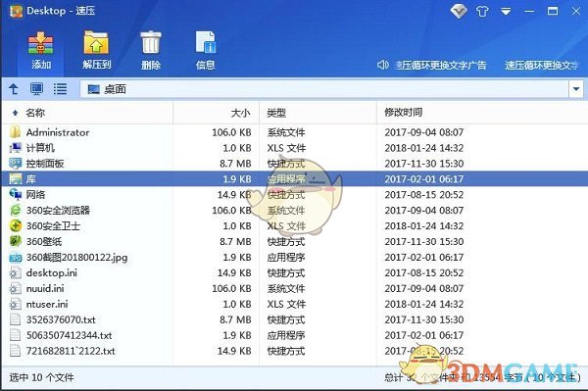Select the 计算机 computer icon

[x=15, y=148]
